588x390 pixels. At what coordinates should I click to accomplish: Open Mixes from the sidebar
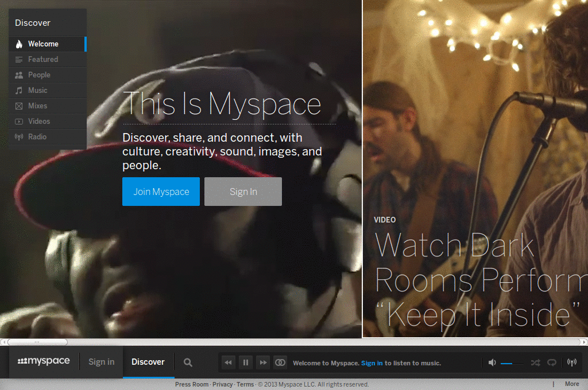[x=48, y=106]
